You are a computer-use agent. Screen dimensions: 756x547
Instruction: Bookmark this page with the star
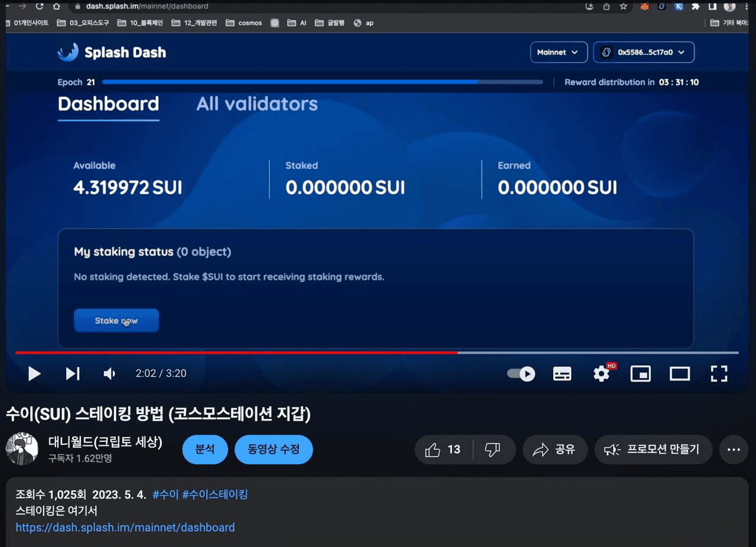624,6
